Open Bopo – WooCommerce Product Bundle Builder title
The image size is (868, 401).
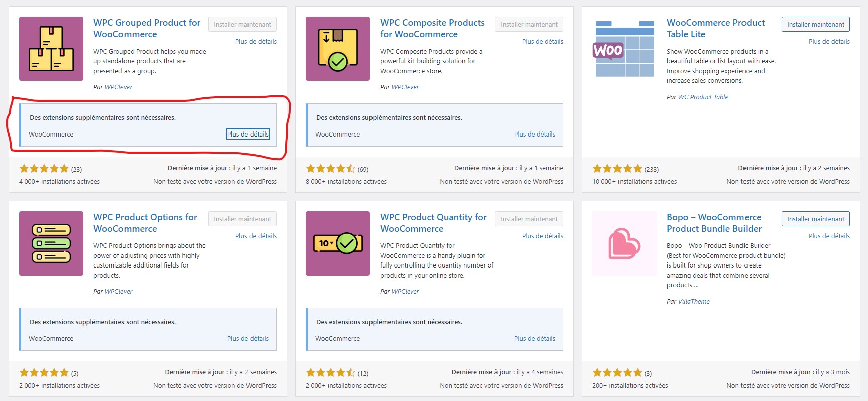coord(714,223)
